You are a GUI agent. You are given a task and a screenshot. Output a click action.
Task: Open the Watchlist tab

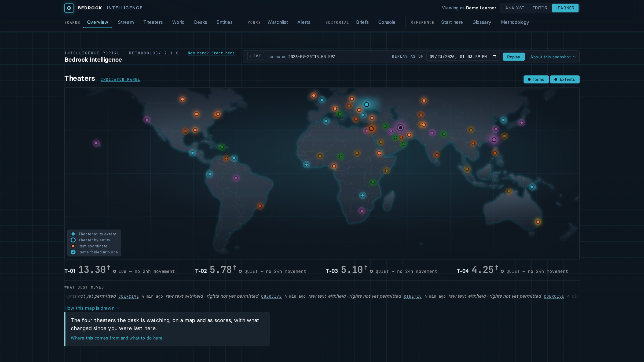point(277,22)
